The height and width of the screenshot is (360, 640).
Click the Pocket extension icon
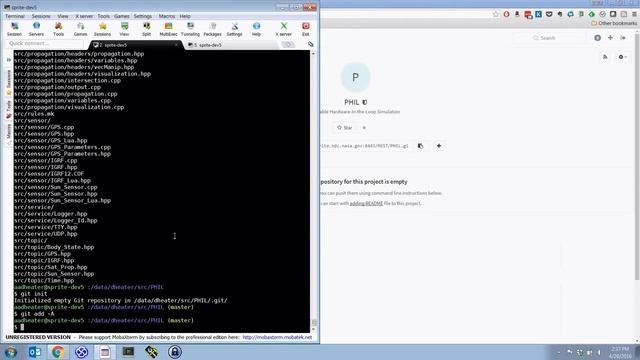tap(549, 14)
